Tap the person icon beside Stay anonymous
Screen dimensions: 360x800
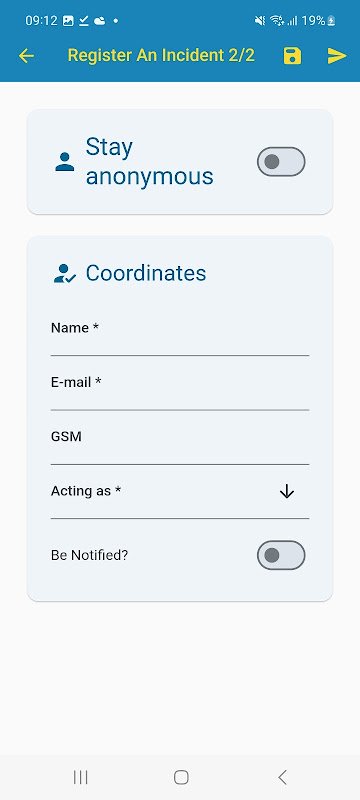(x=65, y=161)
